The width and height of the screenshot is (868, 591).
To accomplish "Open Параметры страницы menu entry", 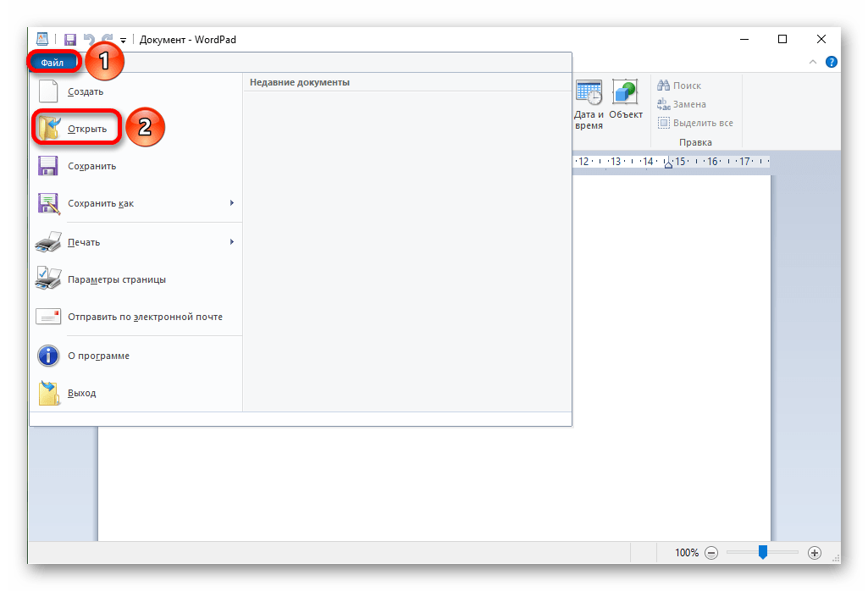I will coord(117,279).
